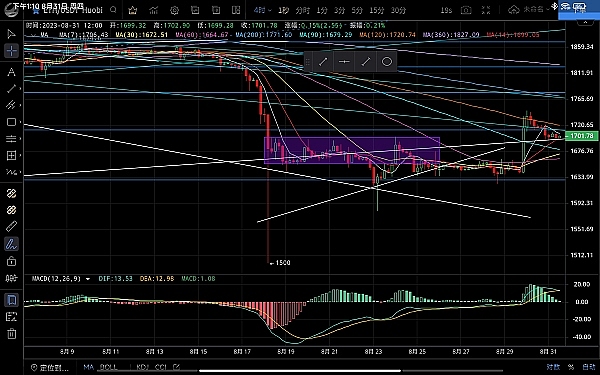Click the hide drawings icon above trash
Screen dimensions: 600x375
coord(11,317)
